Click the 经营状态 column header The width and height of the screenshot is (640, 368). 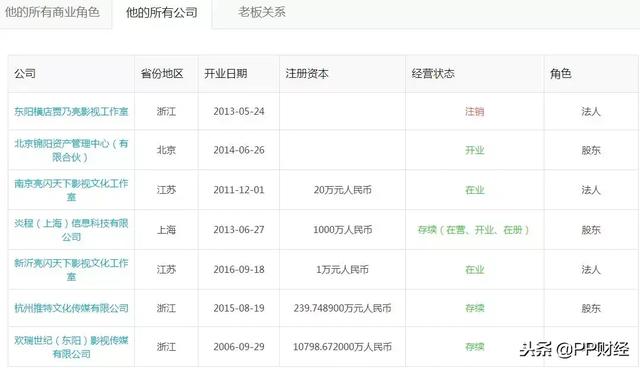click(x=433, y=74)
